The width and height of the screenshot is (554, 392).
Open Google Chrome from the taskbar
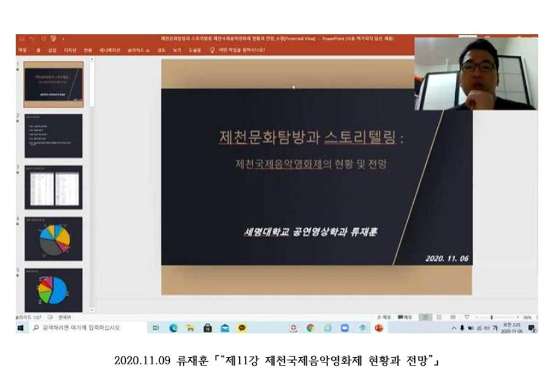coord(311,328)
